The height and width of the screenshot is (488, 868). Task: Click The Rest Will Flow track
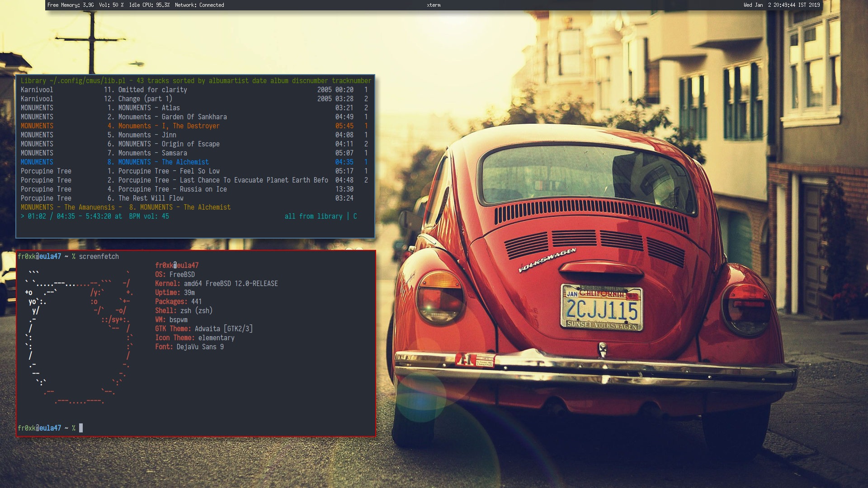coord(150,198)
